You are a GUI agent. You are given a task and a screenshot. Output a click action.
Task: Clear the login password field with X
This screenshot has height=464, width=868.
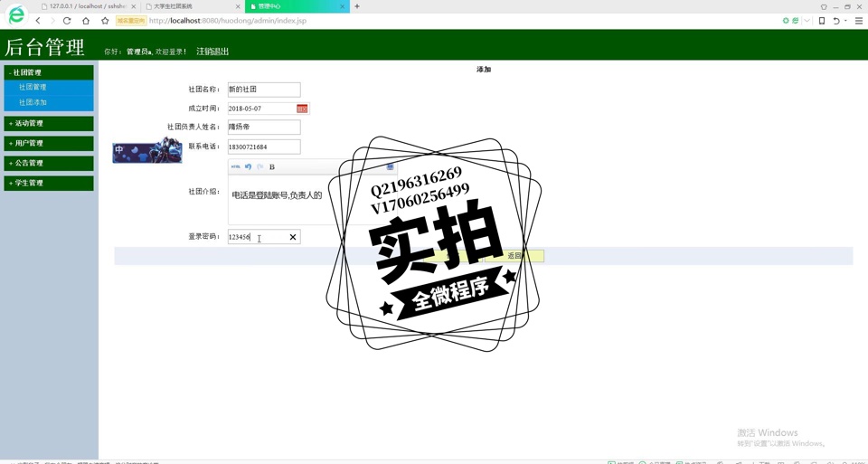pos(292,237)
